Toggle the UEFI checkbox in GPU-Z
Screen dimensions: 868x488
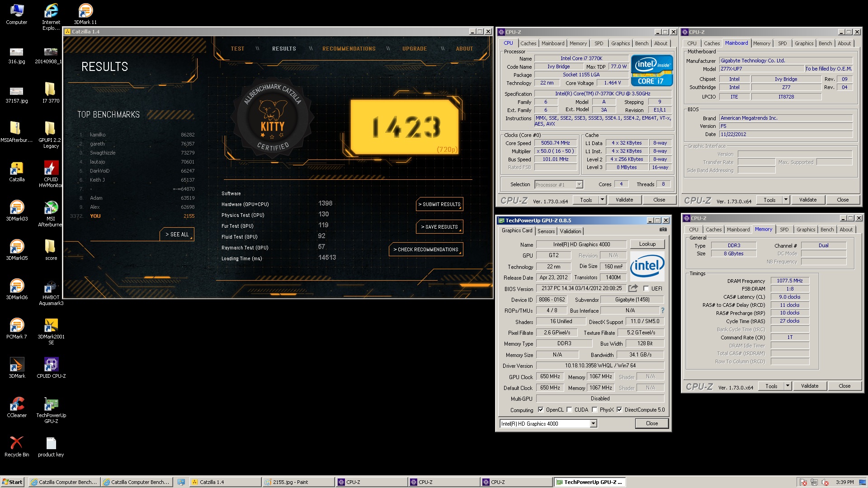click(x=646, y=289)
